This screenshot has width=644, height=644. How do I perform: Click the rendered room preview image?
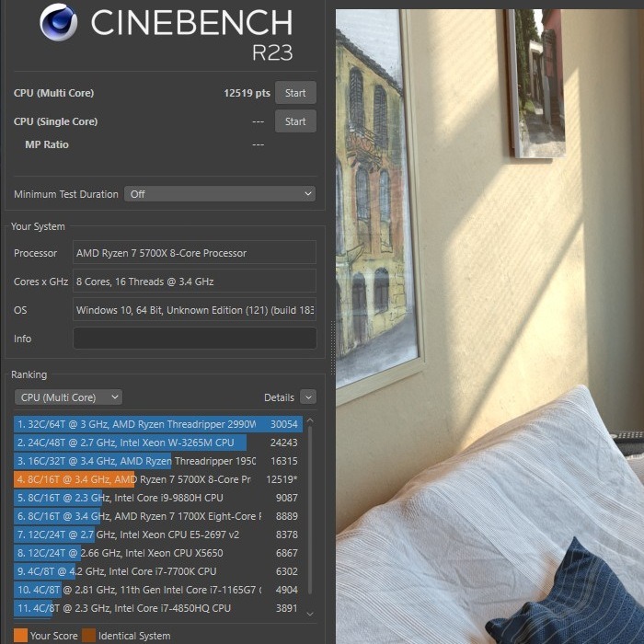(x=489, y=327)
